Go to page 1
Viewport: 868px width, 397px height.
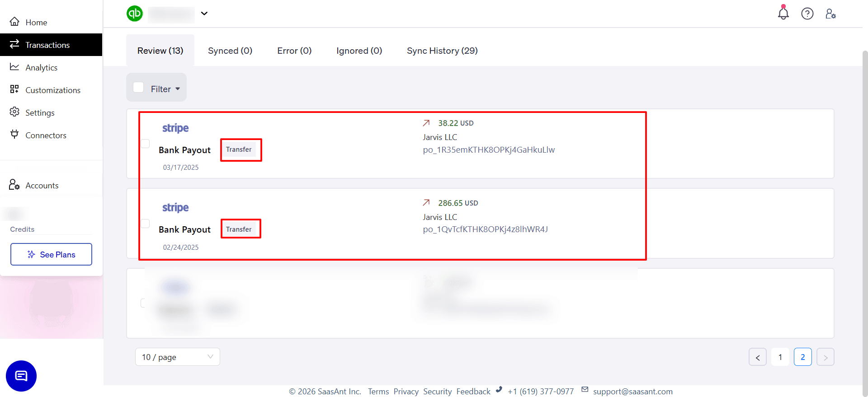point(780,357)
